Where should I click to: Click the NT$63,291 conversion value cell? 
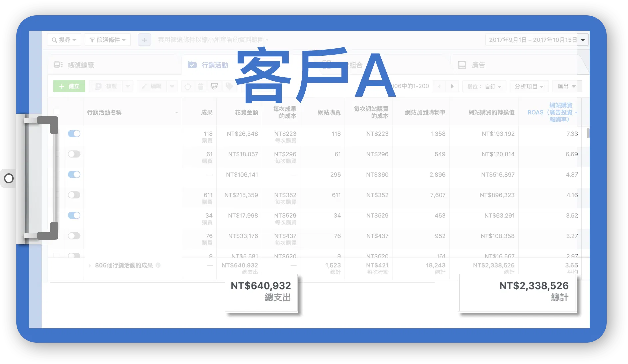[x=499, y=215]
